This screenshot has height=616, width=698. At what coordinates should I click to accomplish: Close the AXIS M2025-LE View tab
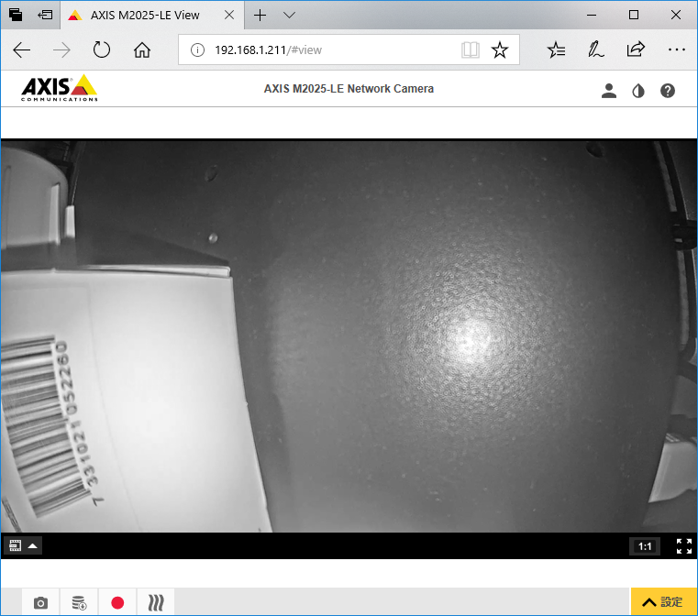229,15
